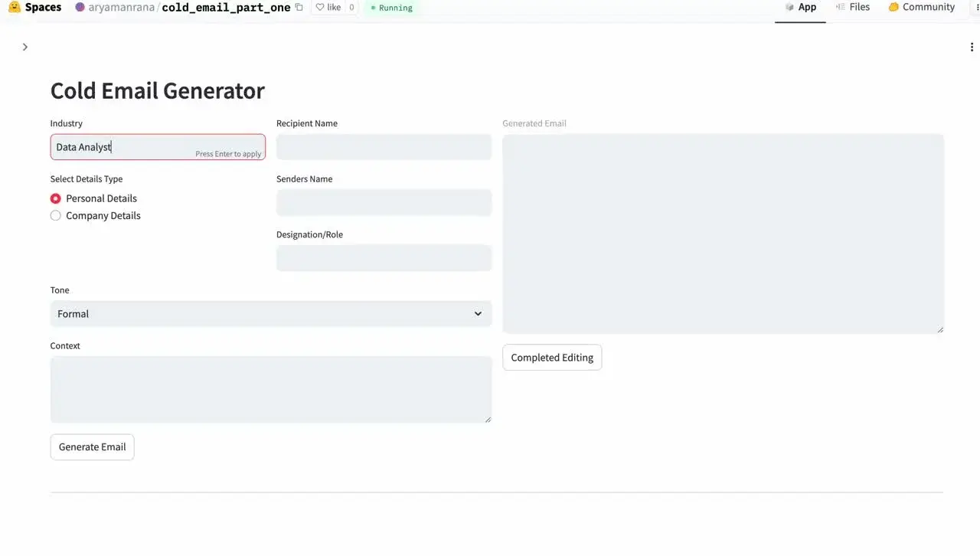The height and width of the screenshot is (556, 980).
Task: Open the aryamanrana profile link
Action: 121,8
